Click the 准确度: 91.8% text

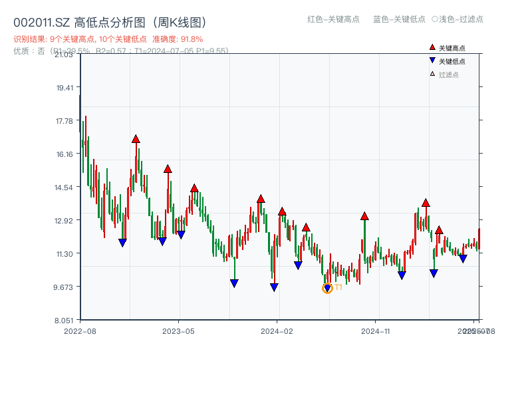178,39
